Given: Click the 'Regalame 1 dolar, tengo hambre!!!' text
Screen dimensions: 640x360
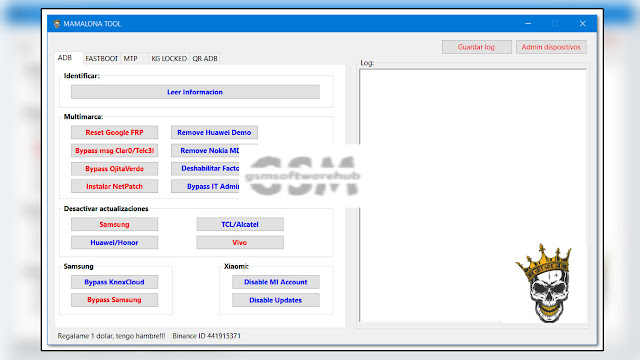Looking at the screenshot, I should click(111, 336).
